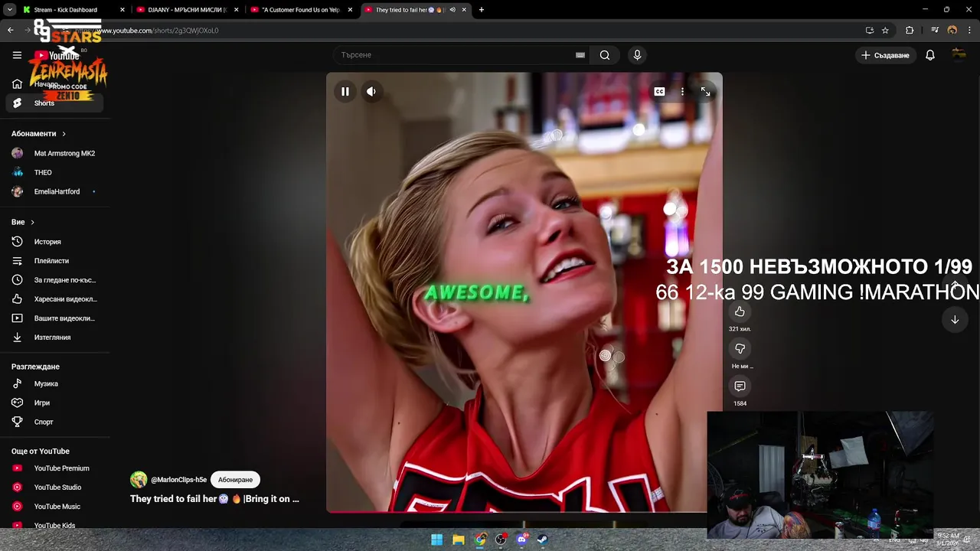Like the Short with 321 хил. likes
Image resolution: width=980 pixels, height=551 pixels.
click(x=740, y=311)
